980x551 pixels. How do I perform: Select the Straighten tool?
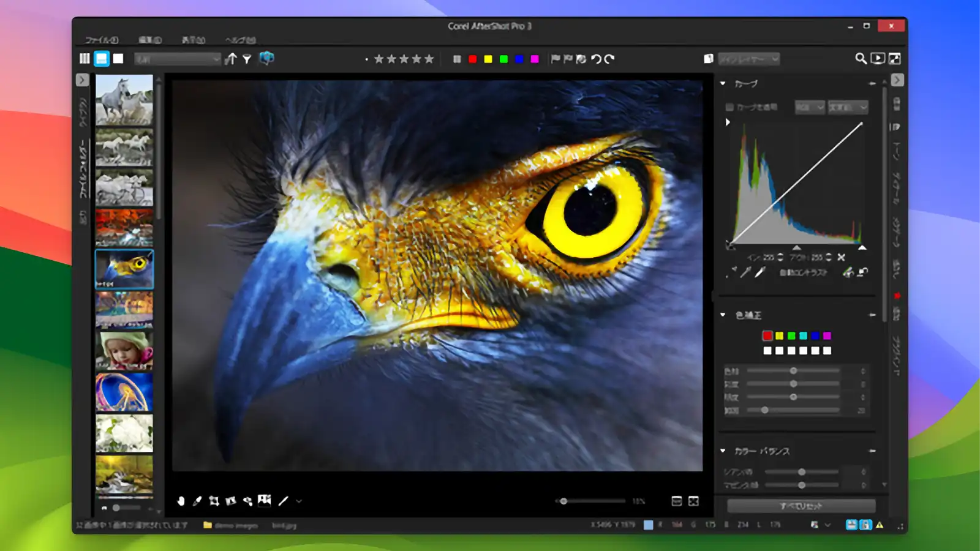(283, 501)
